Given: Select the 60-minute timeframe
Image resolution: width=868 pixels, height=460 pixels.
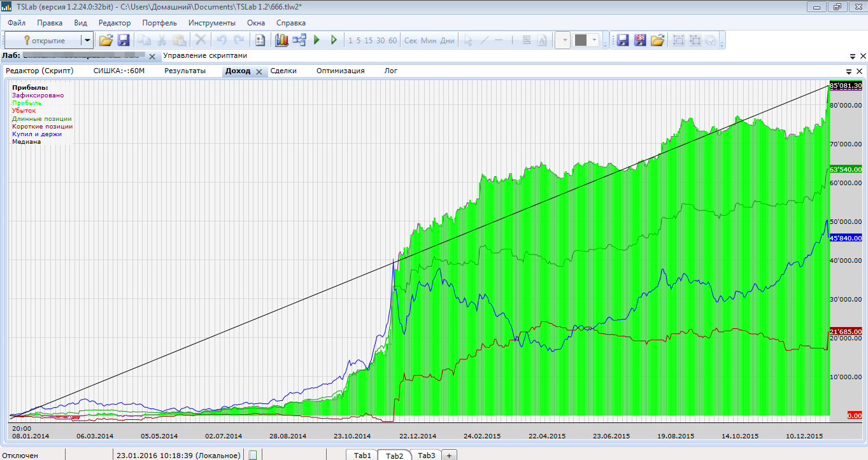Looking at the screenshot, I should click(392, 40).
